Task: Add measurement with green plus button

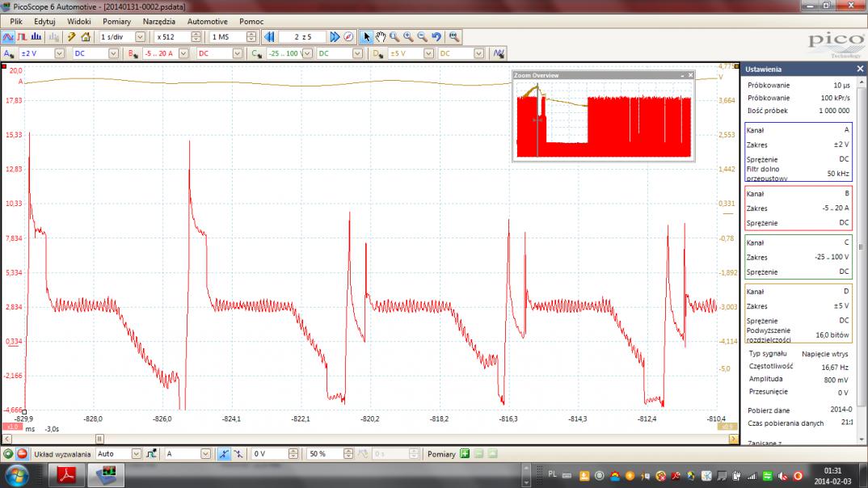Action: tap(465, 454)
